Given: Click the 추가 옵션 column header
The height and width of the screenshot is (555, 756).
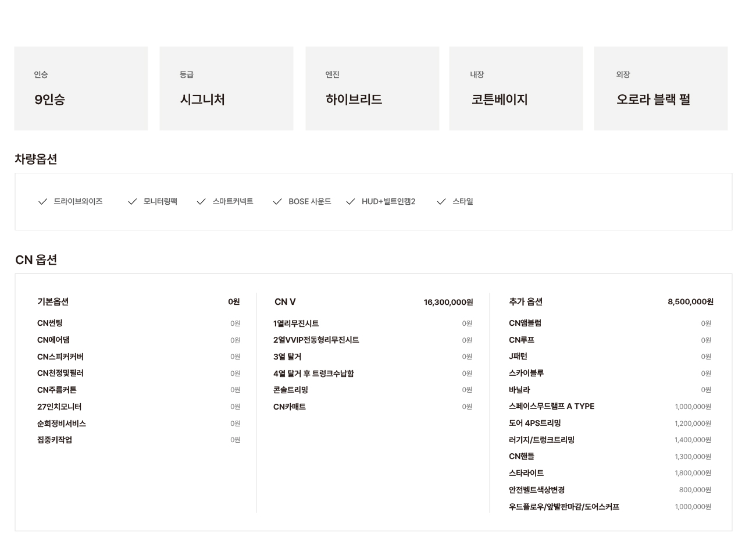Looking at the screenshot, I should click(526, 301).
